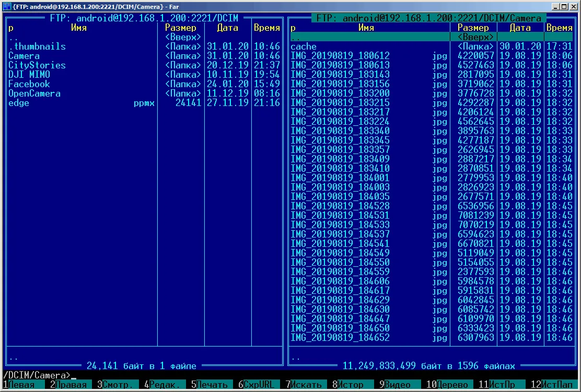Click the Размер column header in right panel
Screen dimensions: 581x392
(473, 28)
